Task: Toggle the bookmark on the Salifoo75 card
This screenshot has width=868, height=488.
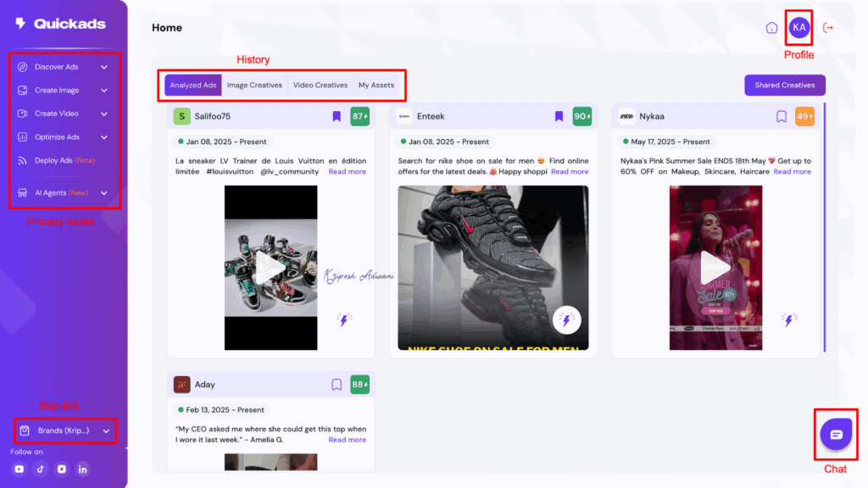Action: [337, 116]
